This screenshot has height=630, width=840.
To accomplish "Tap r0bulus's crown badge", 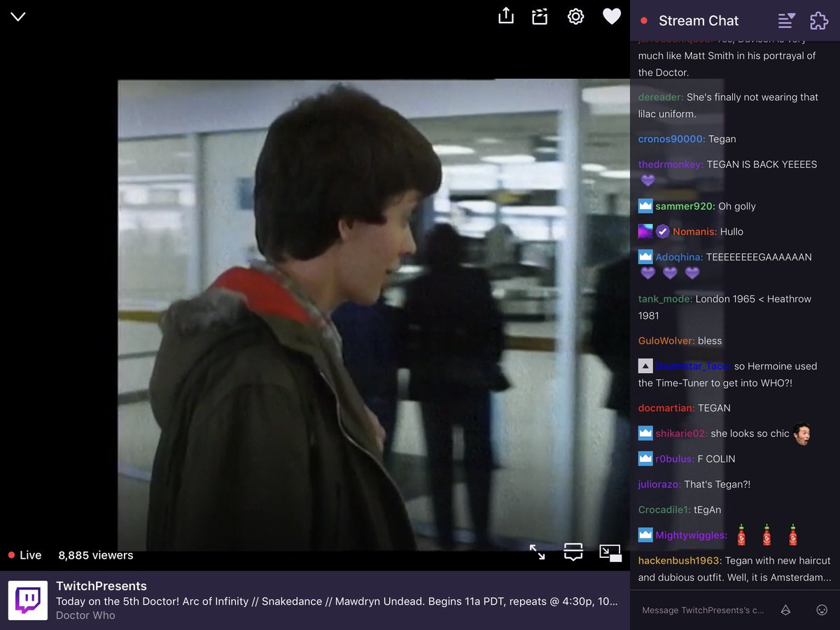I will click(645, 459).
